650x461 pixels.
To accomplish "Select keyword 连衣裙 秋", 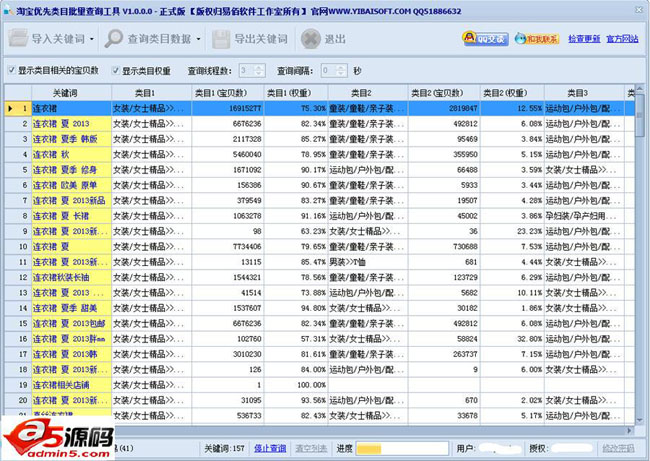I will (71, 154).
